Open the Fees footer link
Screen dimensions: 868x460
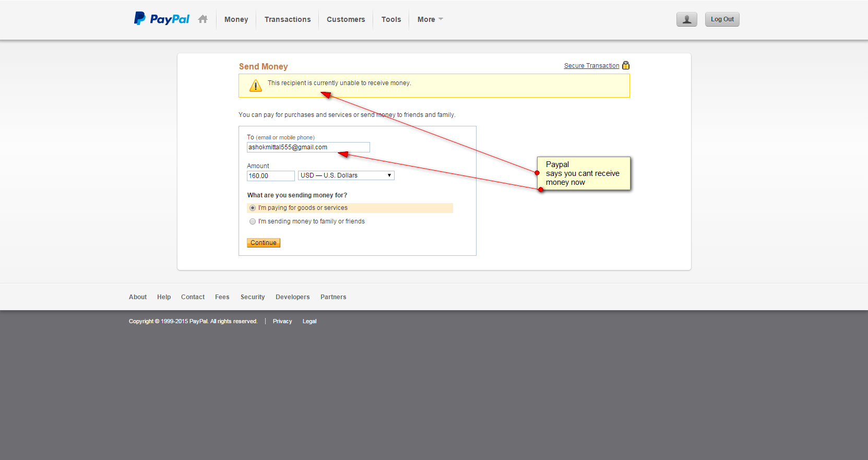pos(222,297)
